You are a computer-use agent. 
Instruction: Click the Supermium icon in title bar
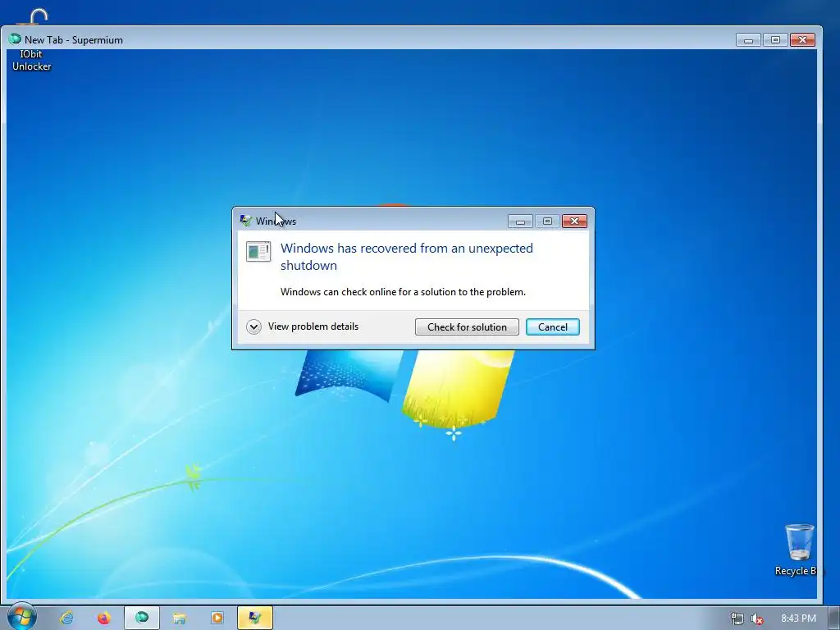(15, 39)
